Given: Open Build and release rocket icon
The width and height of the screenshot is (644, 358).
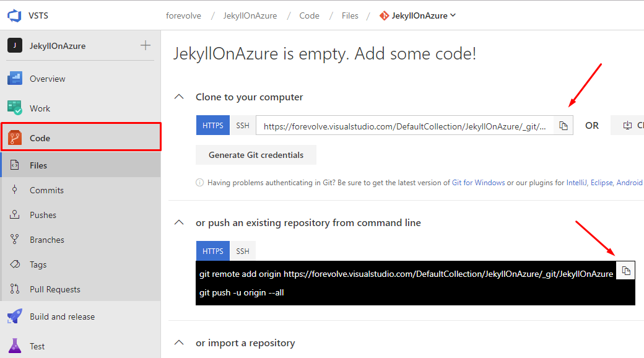Looking at the screenshot, I should 15,316.
